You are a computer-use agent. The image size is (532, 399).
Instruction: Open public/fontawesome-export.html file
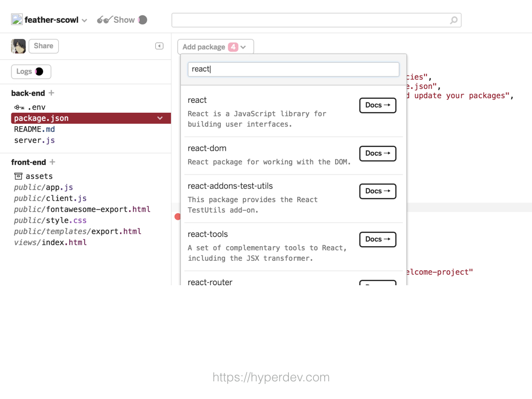pos(82,209)
